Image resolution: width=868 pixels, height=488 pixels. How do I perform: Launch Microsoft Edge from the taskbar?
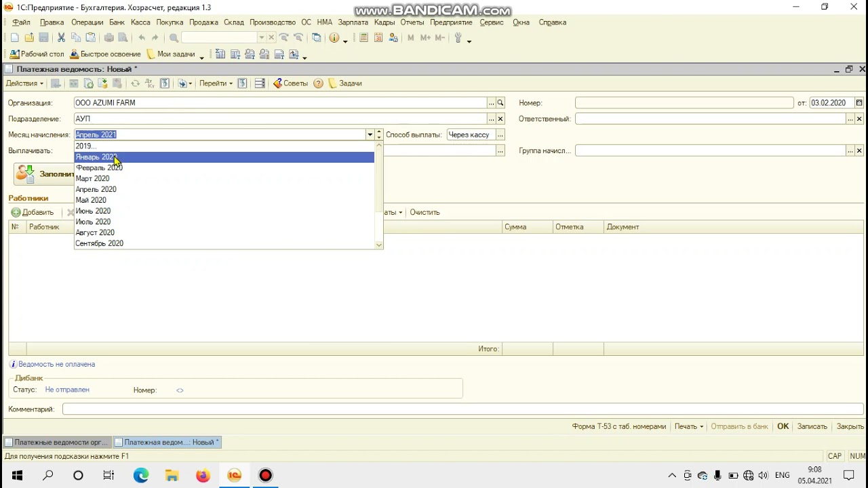141,475
